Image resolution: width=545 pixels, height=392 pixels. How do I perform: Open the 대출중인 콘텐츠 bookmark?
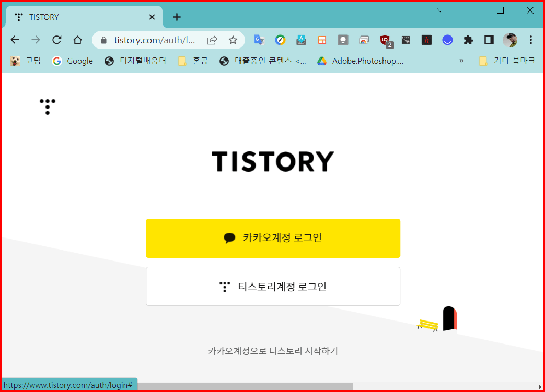point(263,61)
